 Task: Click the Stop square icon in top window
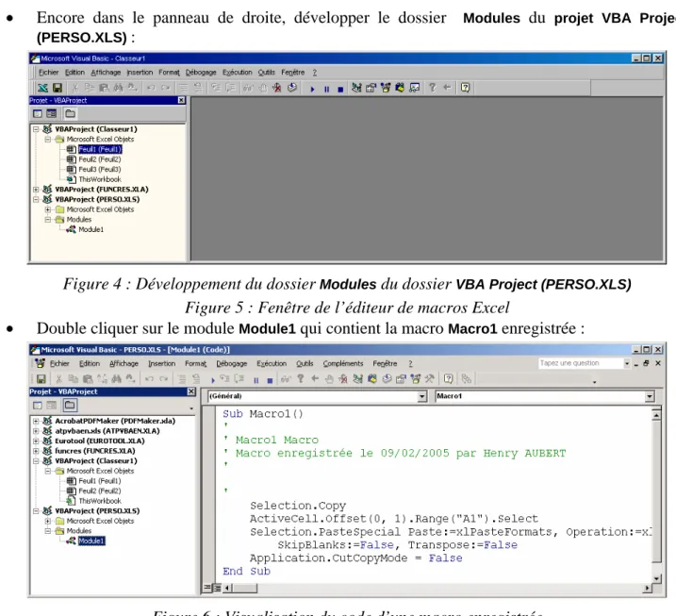click(x=340, y=89)
